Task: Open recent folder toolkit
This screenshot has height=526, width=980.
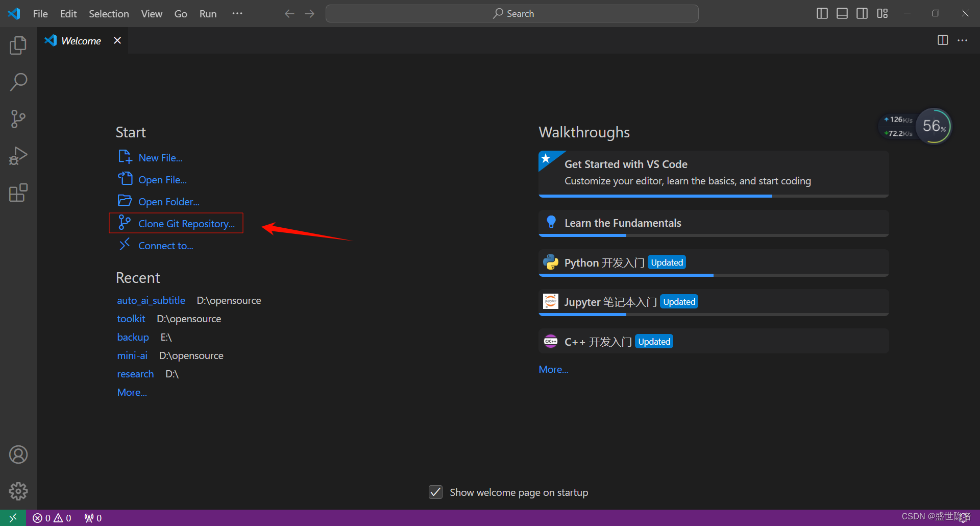Action: click(x=131, y=319)
